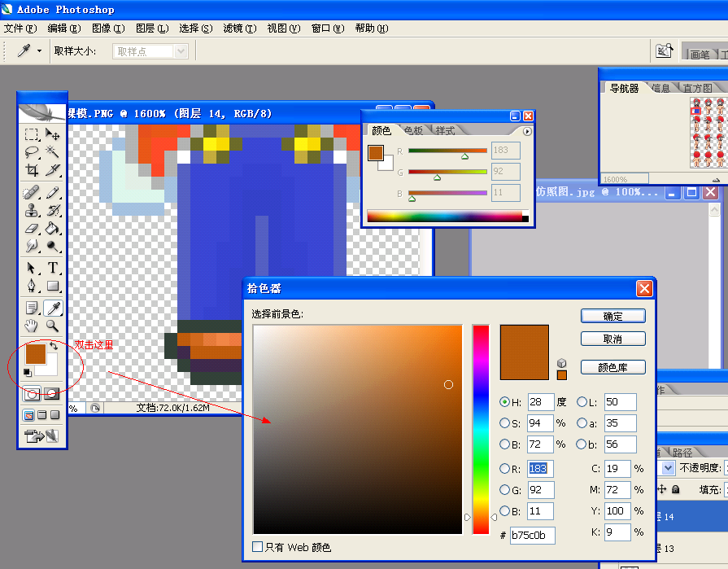The height and width of the screenshot is (569, 728).
Task: Choose the Lasso tool
Action: pyautogui.click(x=31, y=152)
